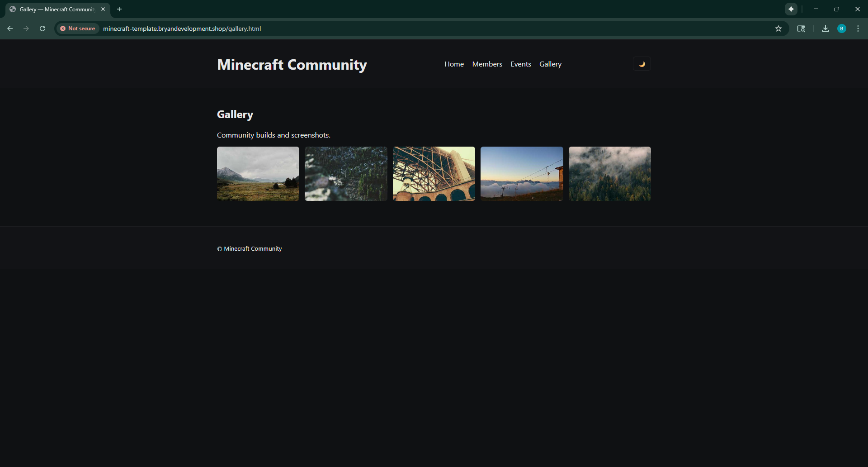Click the Not secure site info badge
Image resolution: width=868 pixels, height=467 pixels.
pos(78,29)
